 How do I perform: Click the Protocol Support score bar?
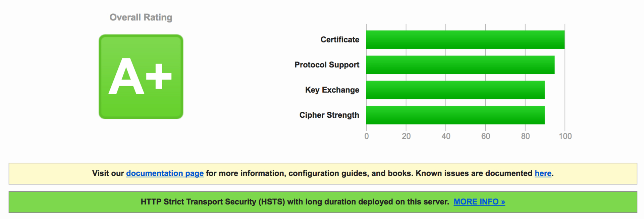(460, 65)
